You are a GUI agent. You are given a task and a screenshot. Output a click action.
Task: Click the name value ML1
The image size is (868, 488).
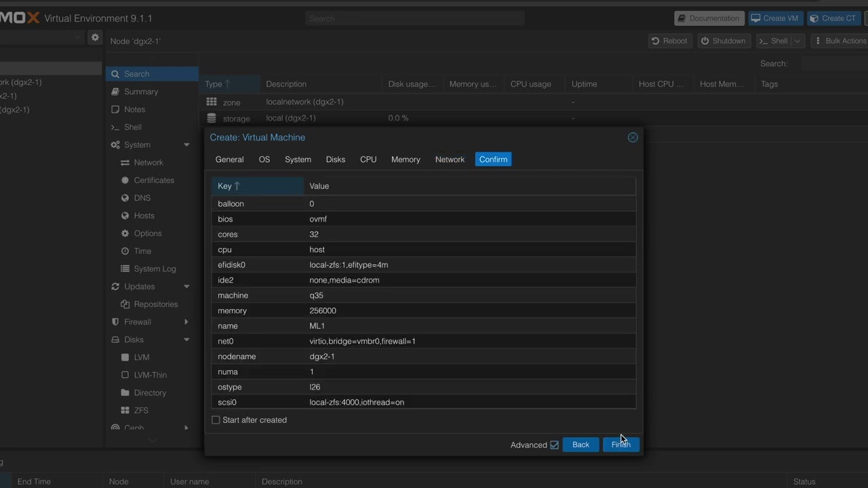click(x=317, y=326)
